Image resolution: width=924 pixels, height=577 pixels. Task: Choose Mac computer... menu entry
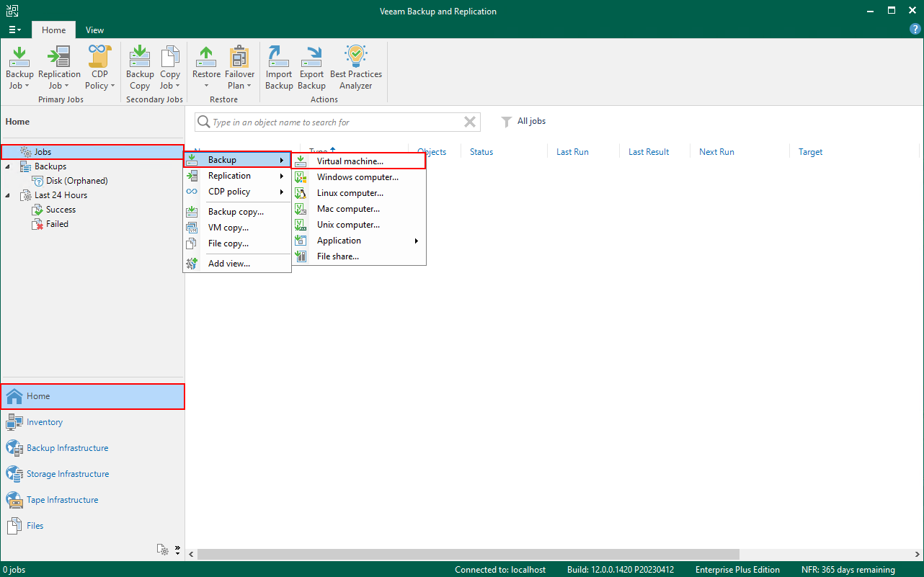(x=359, y=209)
